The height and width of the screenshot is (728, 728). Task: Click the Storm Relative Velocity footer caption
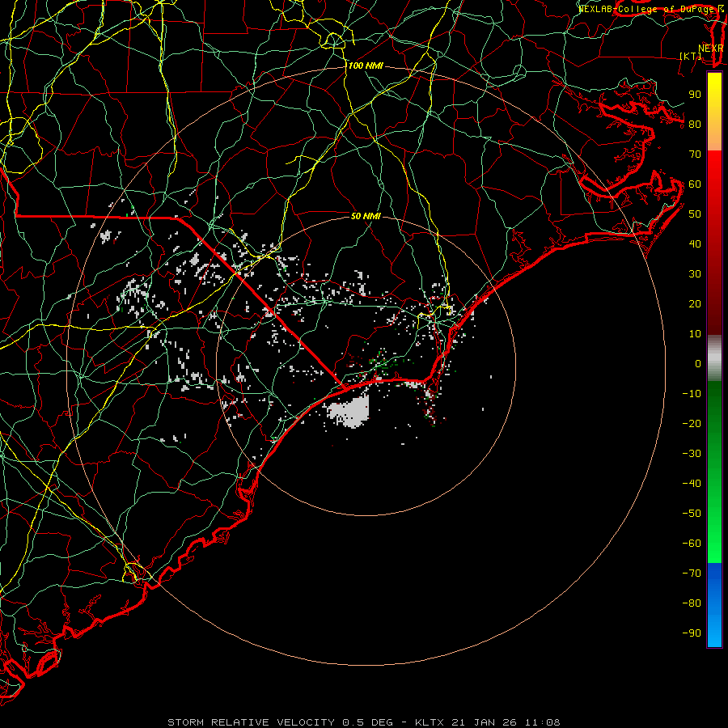pos(364,722)
